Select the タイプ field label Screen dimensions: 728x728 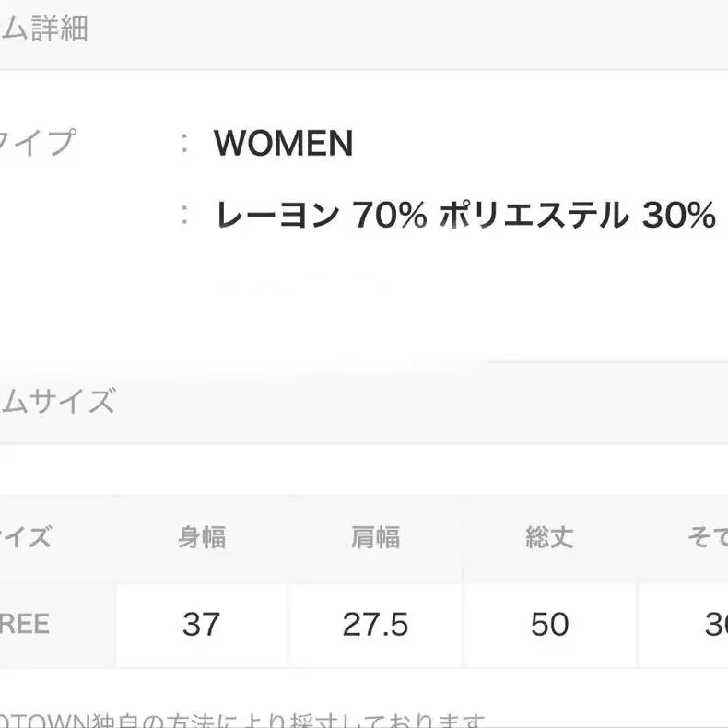(37, 143)
